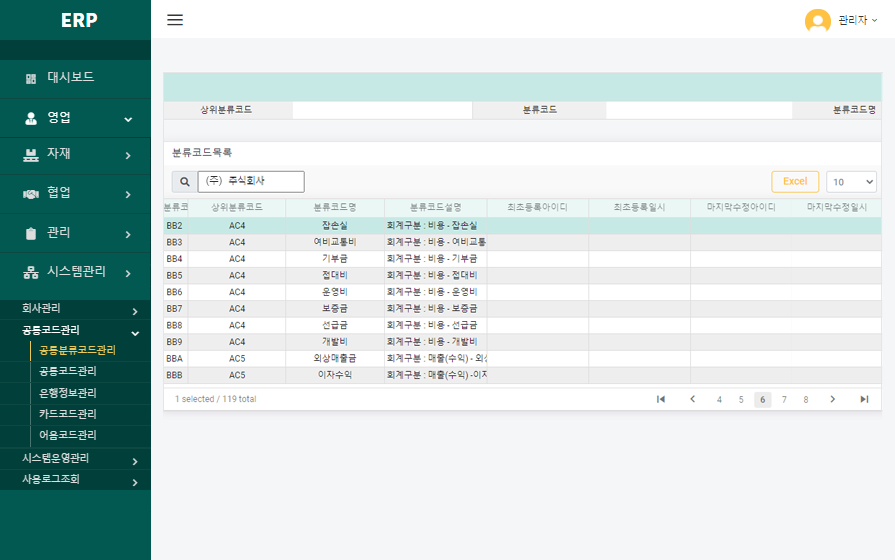Screen dimensions: 895x560
Task: Click the 기부금 name cell
Action: 334,259
